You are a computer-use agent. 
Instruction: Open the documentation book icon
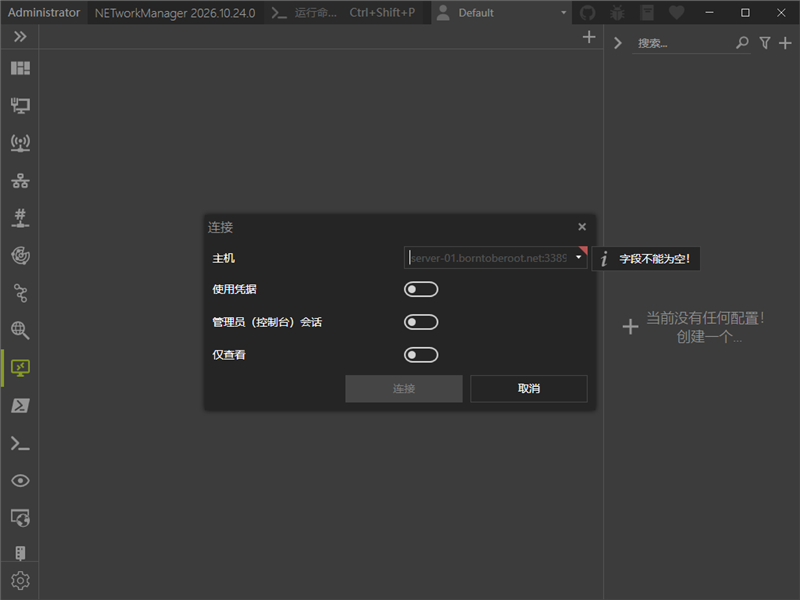click(x=647, y=12)
